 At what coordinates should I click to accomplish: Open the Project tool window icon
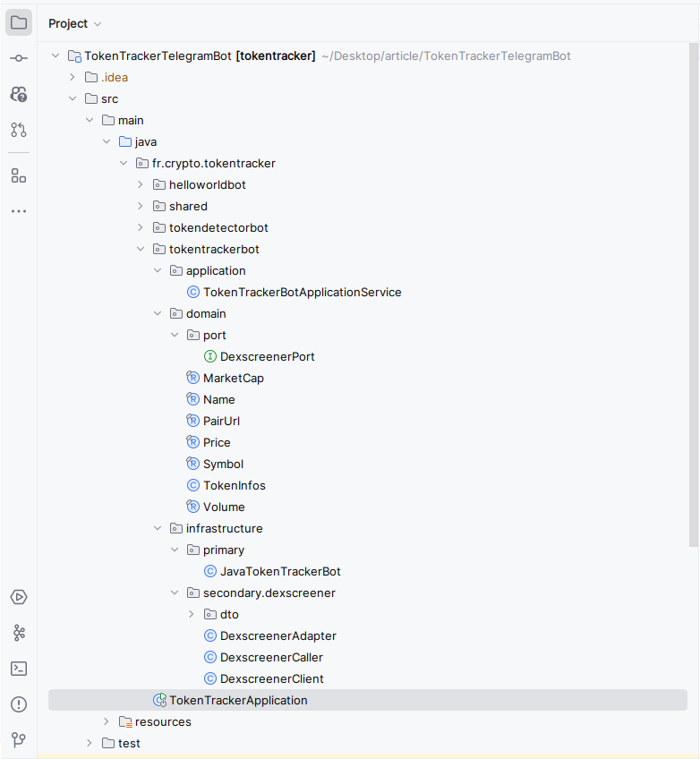point(19,23)
